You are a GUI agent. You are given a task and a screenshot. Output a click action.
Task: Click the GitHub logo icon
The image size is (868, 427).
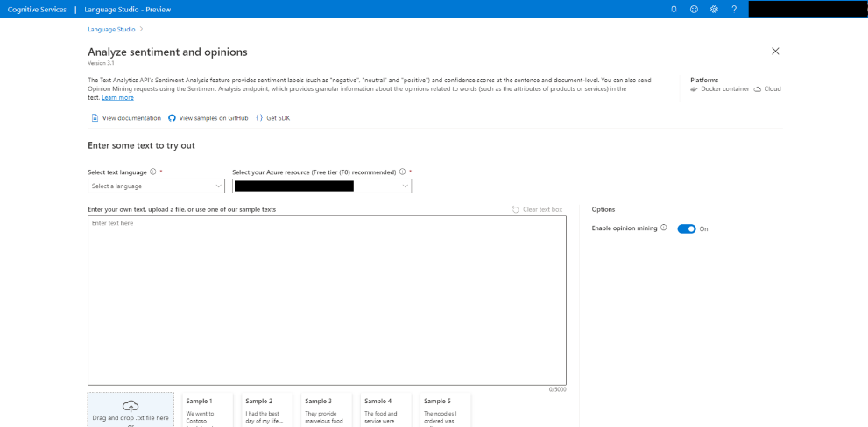pyautogui.click(x=172, y=118)
